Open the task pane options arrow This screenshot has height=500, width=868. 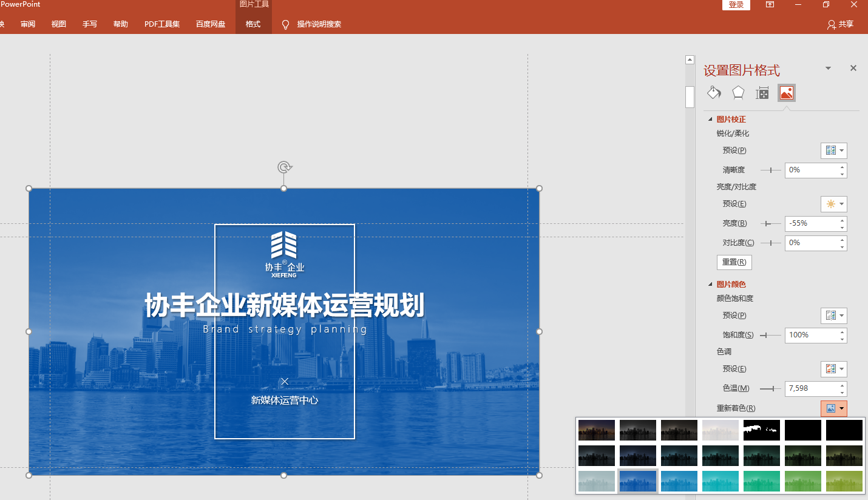(x=828, y=68)
